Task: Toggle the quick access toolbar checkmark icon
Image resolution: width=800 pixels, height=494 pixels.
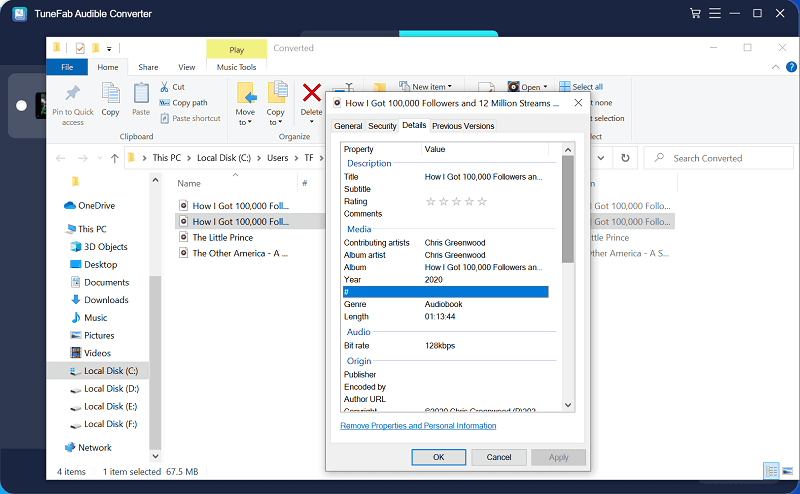Action: (77, 48)
